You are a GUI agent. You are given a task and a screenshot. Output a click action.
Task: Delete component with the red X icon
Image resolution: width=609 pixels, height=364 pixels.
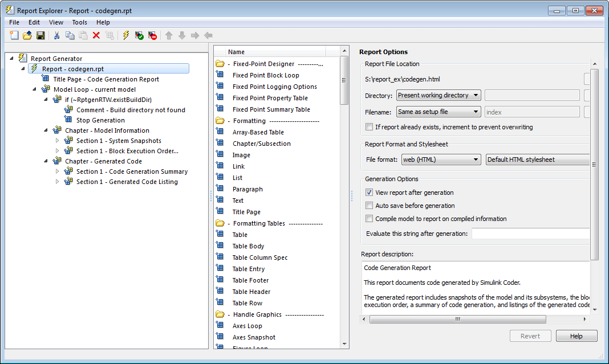pyautogui.click(x=96, y=36)
